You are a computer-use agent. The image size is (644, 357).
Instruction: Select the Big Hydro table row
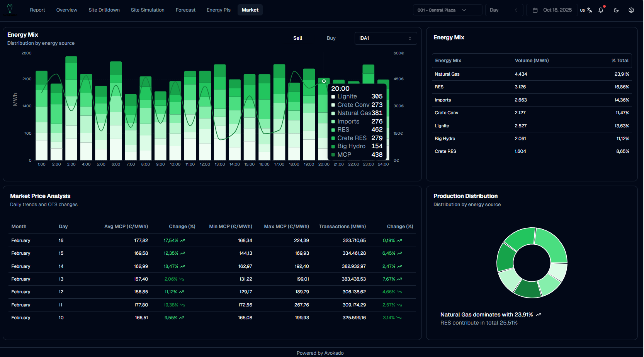[x=532, y=139]
